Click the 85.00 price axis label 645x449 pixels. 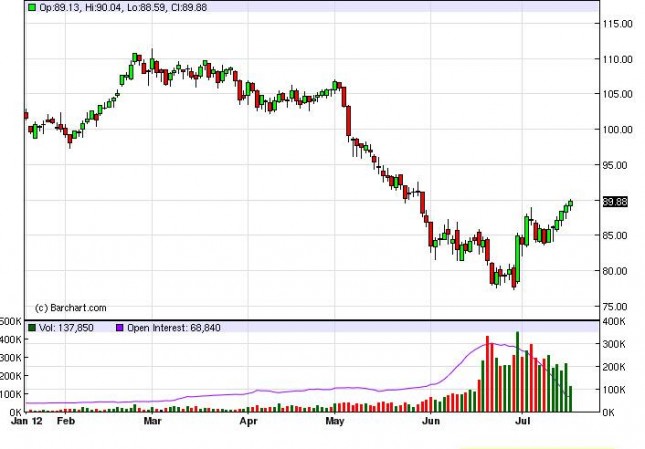pos(617,236)
